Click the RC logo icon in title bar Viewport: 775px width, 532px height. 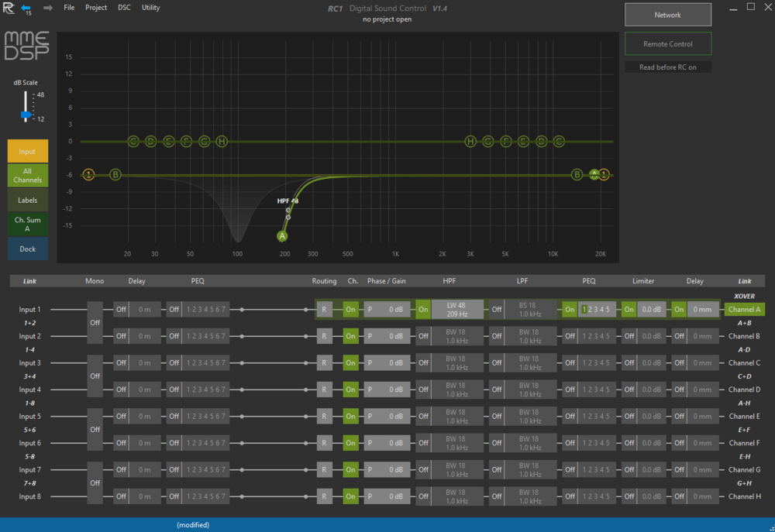pyautogui.click(x=9, y=8)
